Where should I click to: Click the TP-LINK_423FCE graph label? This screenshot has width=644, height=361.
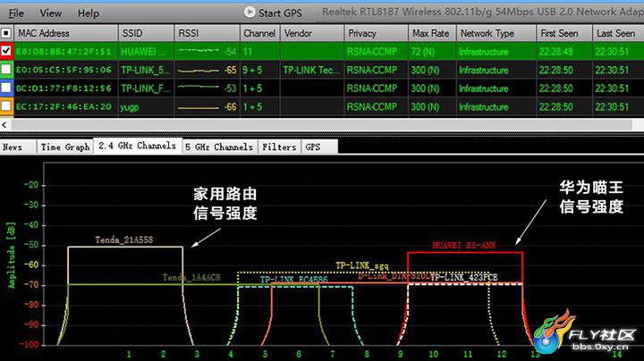[x=463, y=278]
